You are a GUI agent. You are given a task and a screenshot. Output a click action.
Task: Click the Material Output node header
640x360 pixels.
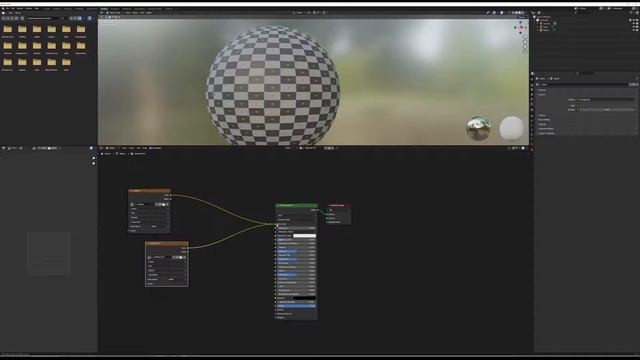[x=338, y=205]
